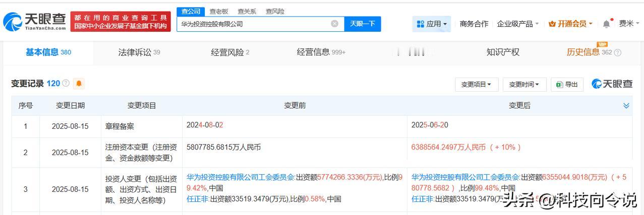The image size is (644, 215).
Task: Expand the 开通会员 dropdown
Action: (x=570, y=24)
